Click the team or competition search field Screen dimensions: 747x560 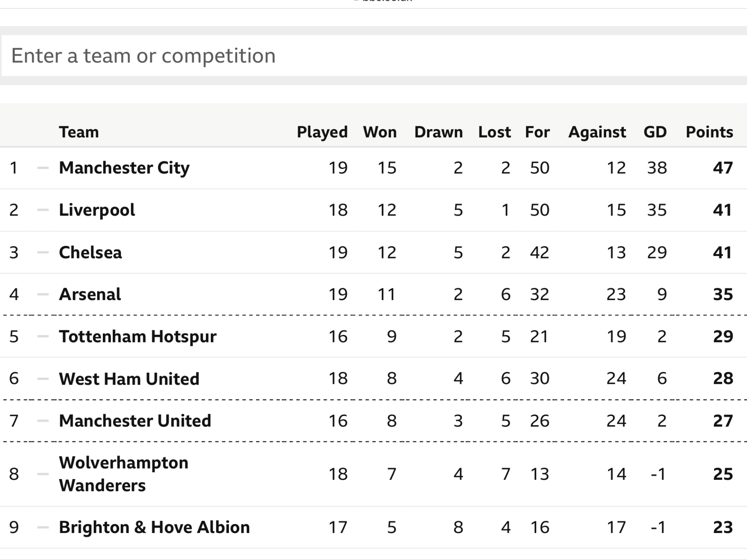tap(374, 56)
